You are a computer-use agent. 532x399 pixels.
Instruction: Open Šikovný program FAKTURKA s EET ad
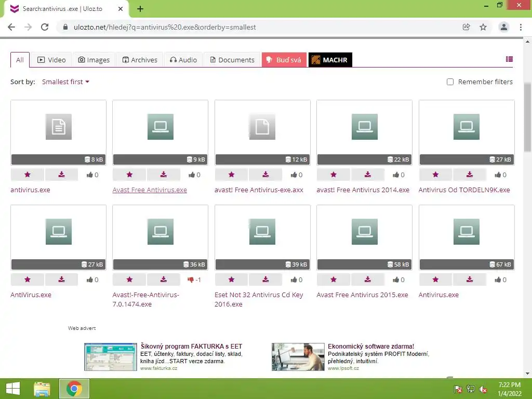[191, 346]
